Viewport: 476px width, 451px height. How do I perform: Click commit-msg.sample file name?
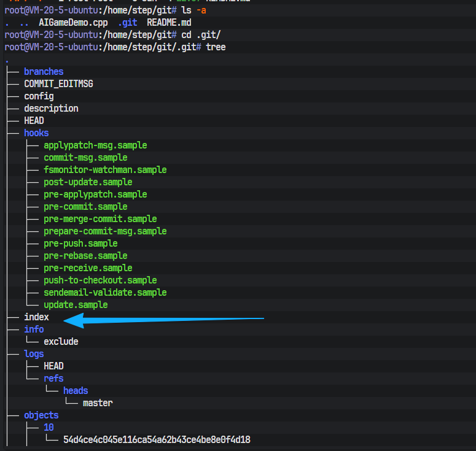(85, 158)
